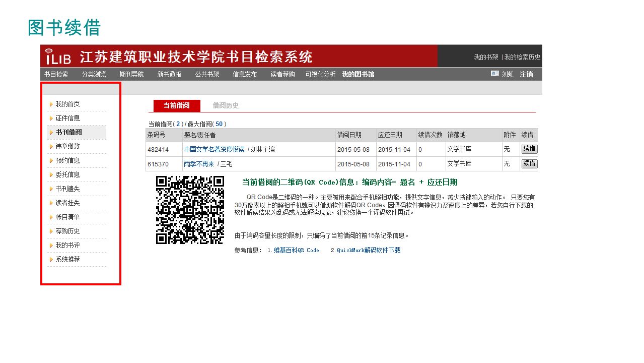Open 读者挂失 in the sidebar
Viewport: 644px width, 363px height.
67,203
